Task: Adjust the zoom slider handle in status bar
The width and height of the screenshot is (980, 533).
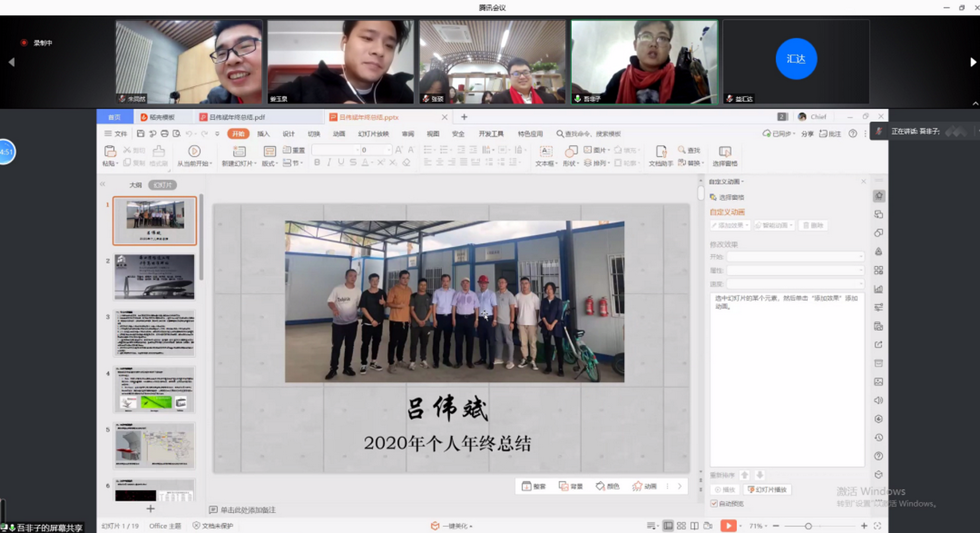Action: pyautogui.click(x=808, y=526)
